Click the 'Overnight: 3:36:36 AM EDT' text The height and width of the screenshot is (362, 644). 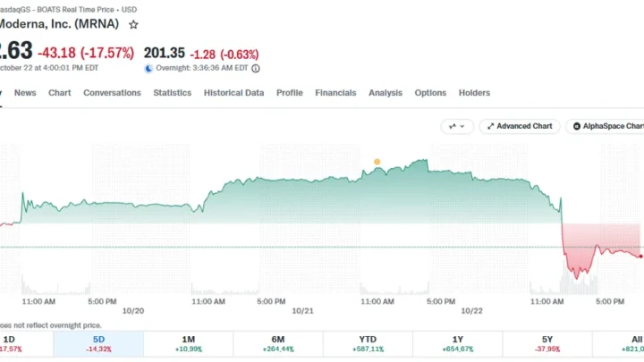pos(202,68)
